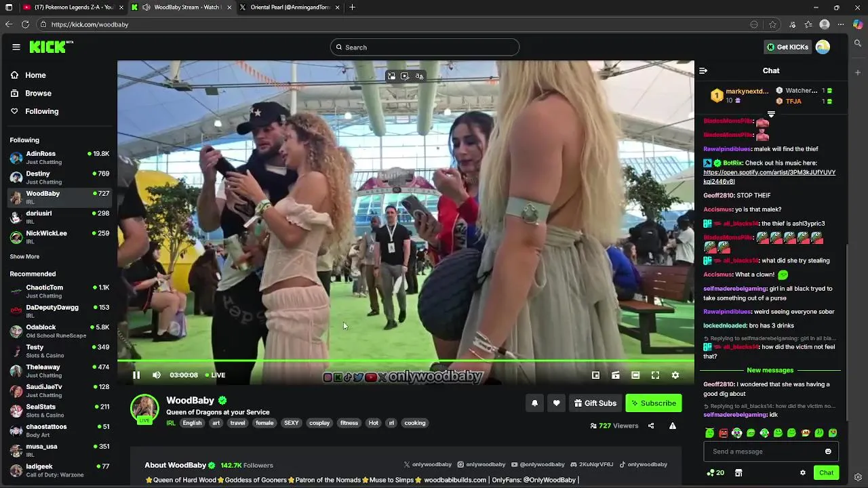The height and width of the screenshot is (488, 868).
Task: Click the red angry emote
Action: (x=724, y=433)
